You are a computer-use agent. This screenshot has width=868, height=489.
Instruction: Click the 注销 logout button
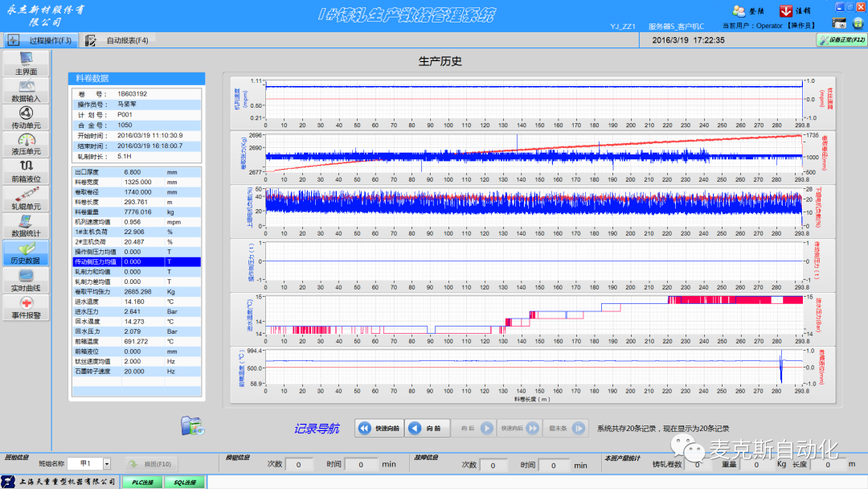point(796,10)
